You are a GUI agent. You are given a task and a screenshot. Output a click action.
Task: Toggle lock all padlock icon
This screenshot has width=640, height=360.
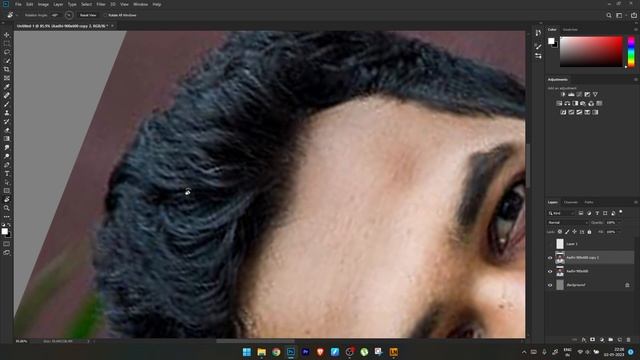click(589, 232)
